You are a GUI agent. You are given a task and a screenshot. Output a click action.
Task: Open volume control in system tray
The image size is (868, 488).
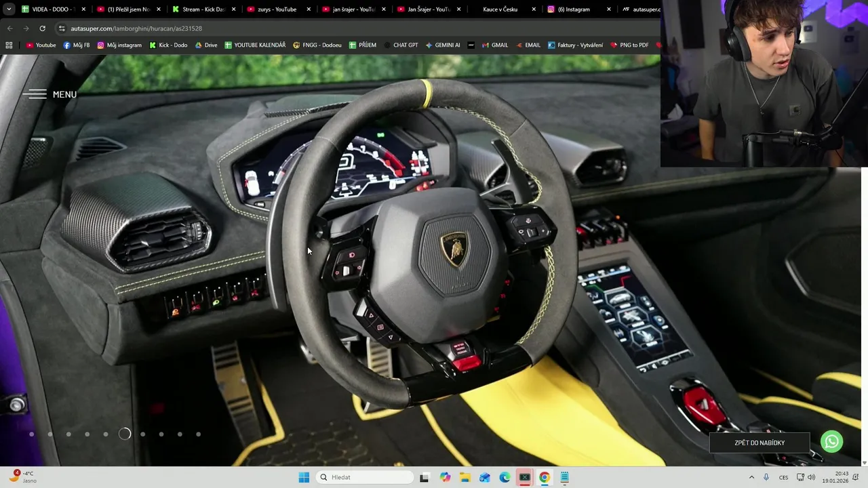pyautogui.click(x=812, y=477)
